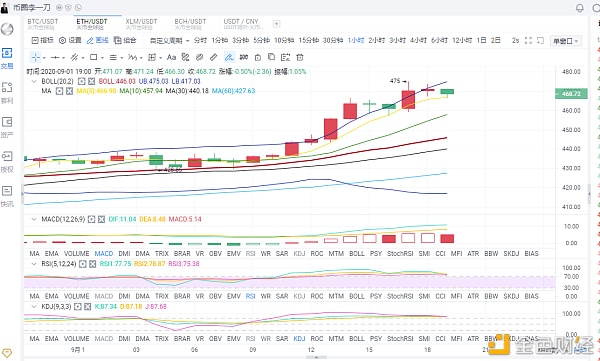Open RSI indicator settings gear
The height and width of the screenshot is (361, 600).
(83, 264)
